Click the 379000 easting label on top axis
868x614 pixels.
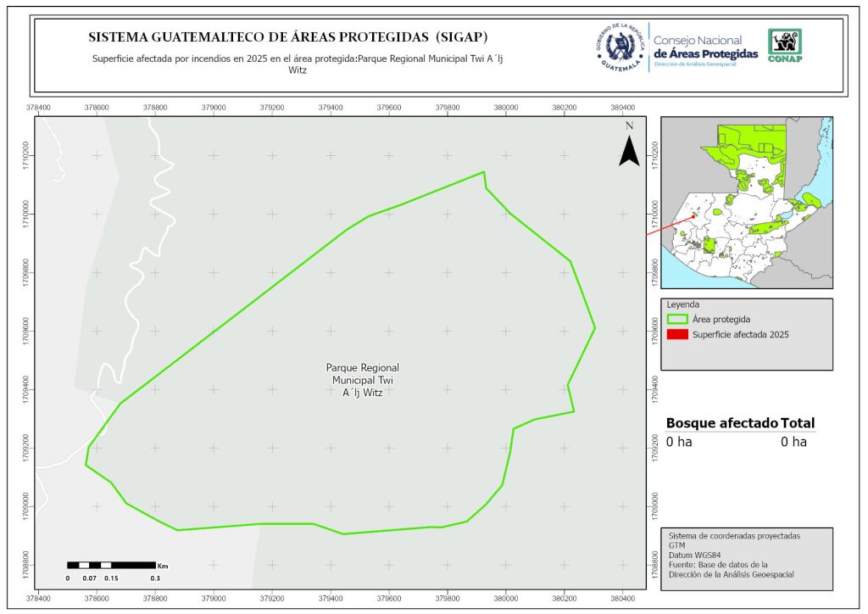[x=214, y=108]
